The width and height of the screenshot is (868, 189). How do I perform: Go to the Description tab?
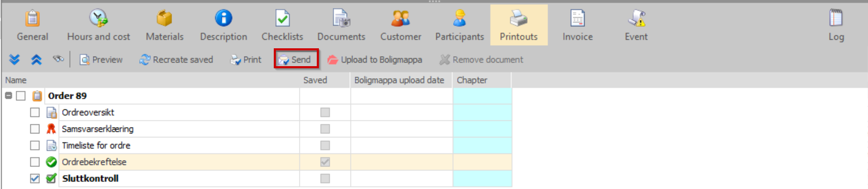point(223,25)
